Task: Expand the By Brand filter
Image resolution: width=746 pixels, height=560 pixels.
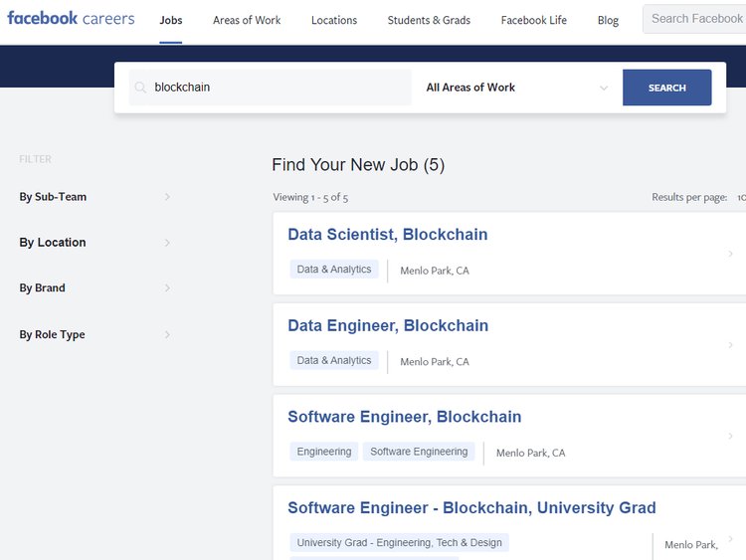Action: (94, 288)
